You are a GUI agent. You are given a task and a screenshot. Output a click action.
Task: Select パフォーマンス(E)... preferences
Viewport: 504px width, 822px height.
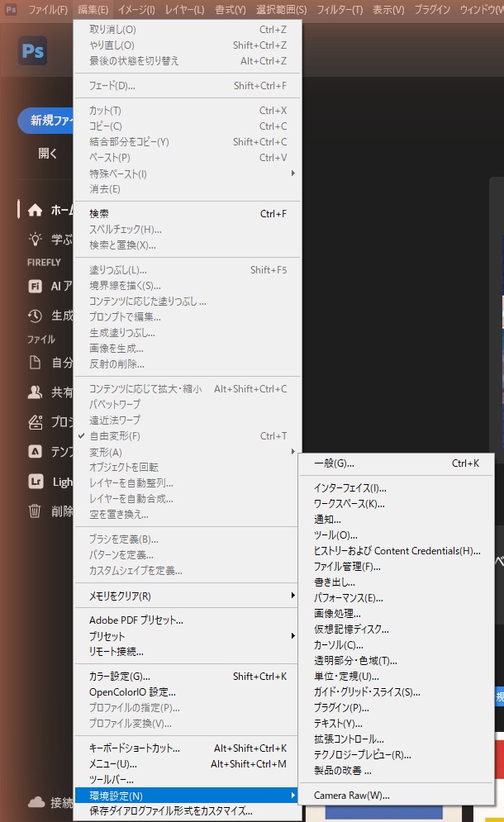pos(396,598)
